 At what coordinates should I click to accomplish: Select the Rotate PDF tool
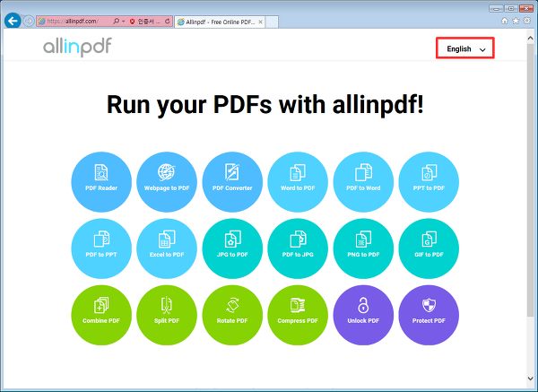click(x=232, y=315)
